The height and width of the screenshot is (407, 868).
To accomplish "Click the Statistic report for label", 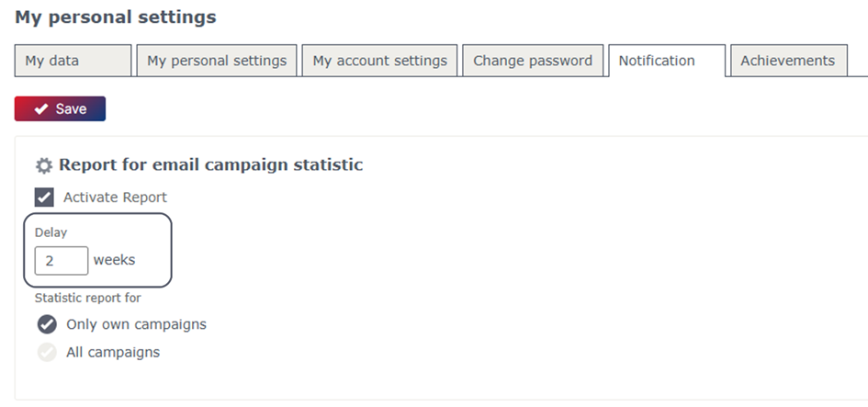I will point(88,298).
